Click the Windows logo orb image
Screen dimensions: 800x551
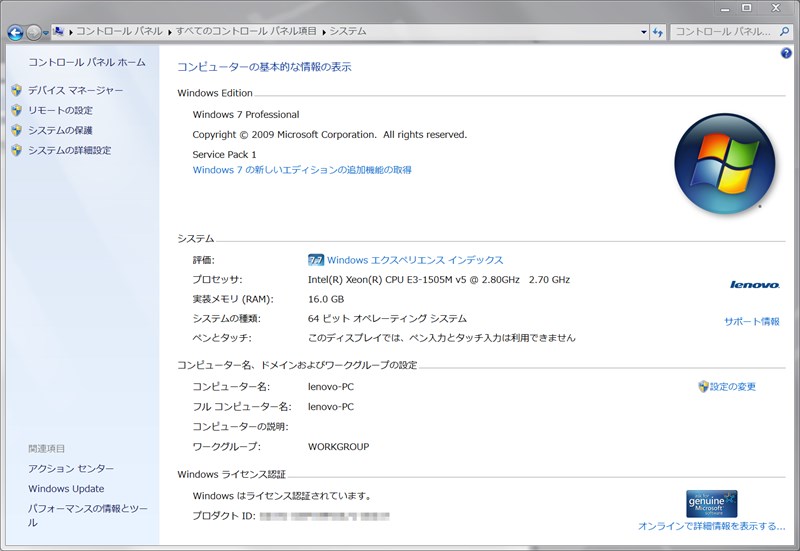724,163
